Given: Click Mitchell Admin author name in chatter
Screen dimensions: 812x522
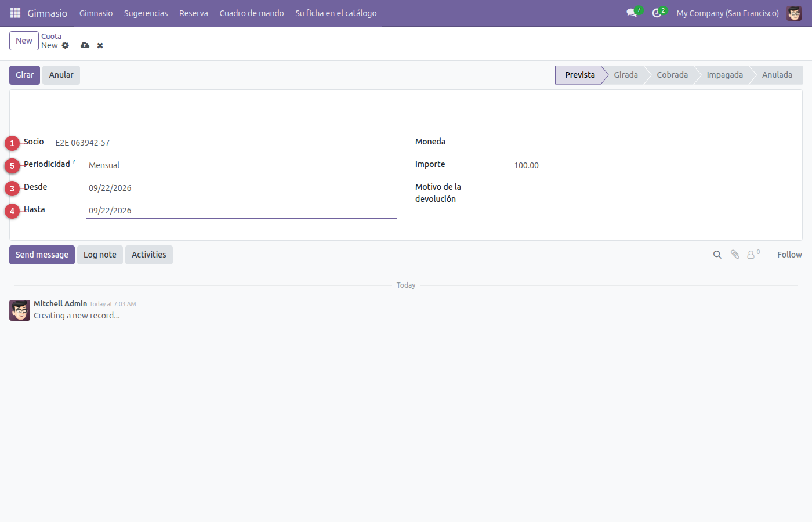Looking at the screenshot, I should (x=60, y=303).
